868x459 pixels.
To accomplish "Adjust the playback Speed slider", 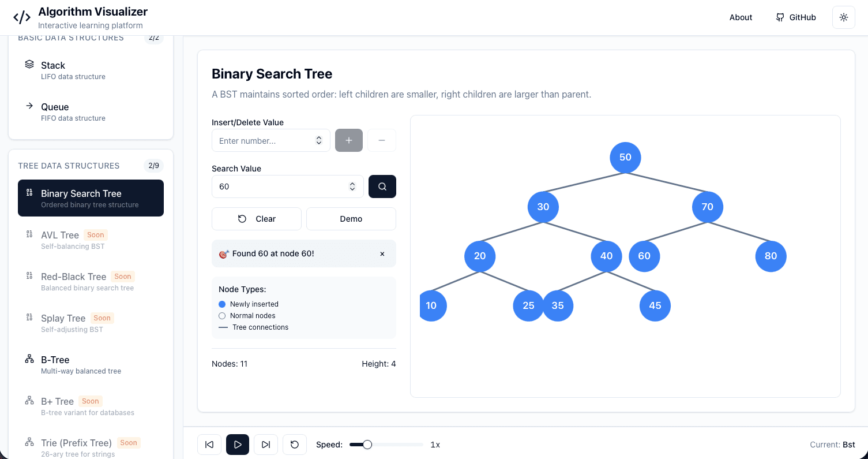I will click(367, 445).
